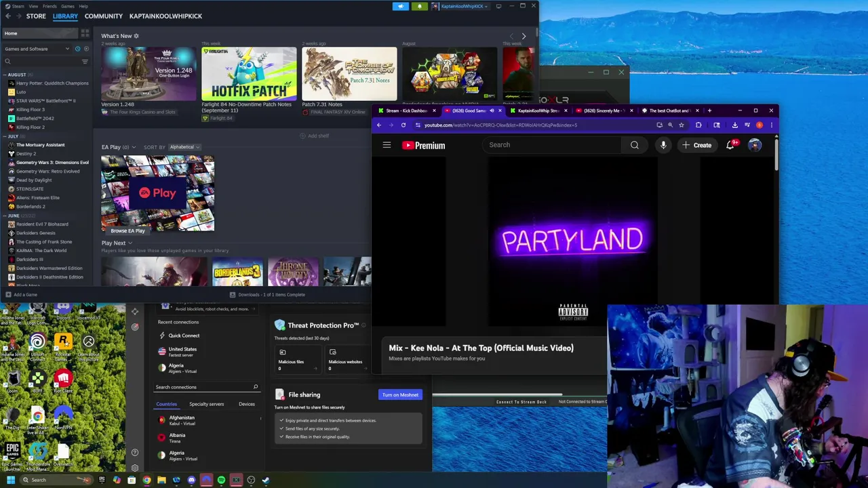This screenshot has width=868, height=488.
Task: Click Add a Game in Steam
Action: [21, 295]
